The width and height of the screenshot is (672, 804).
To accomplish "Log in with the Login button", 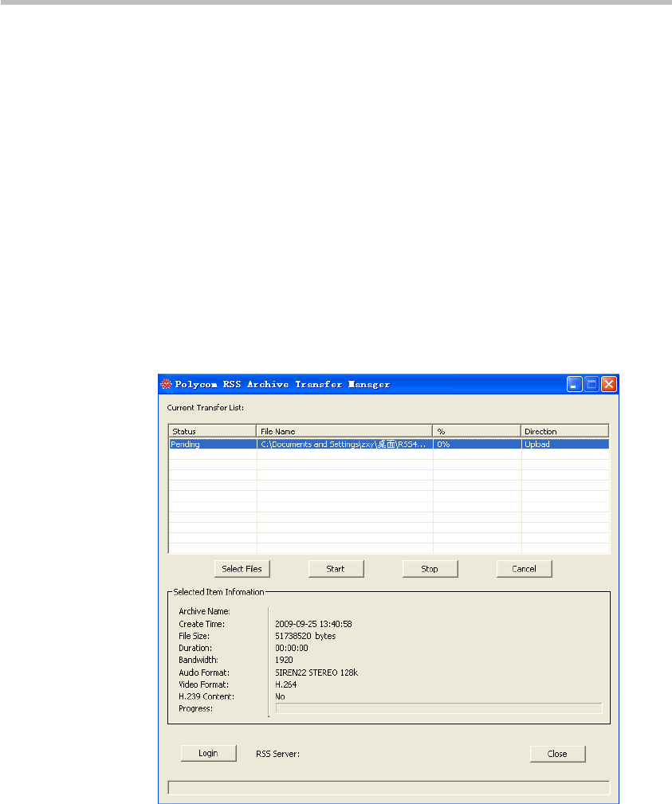I will click(x=208, y=753).
